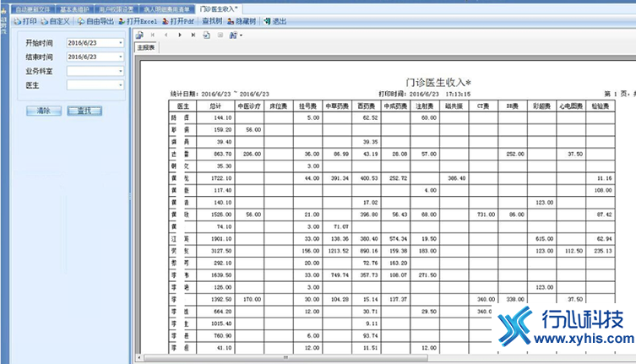Click the 打印 print toolbar button
636x364 pixels.
pos(25,21)
